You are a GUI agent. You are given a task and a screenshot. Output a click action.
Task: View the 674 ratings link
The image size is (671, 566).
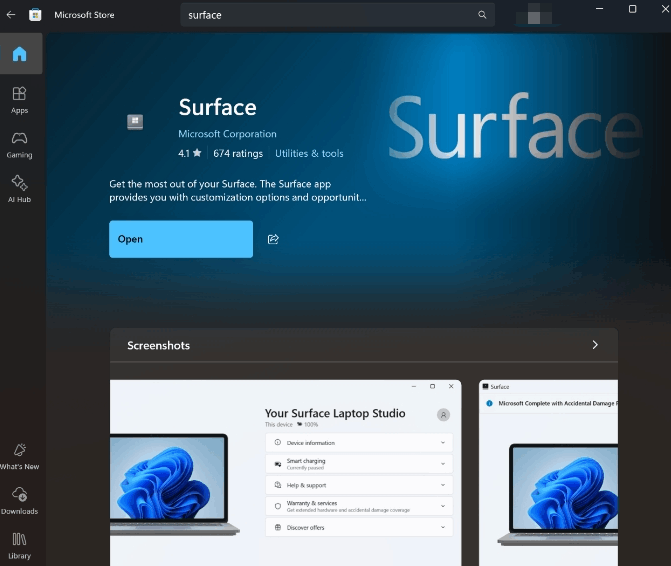click(238, 153)
